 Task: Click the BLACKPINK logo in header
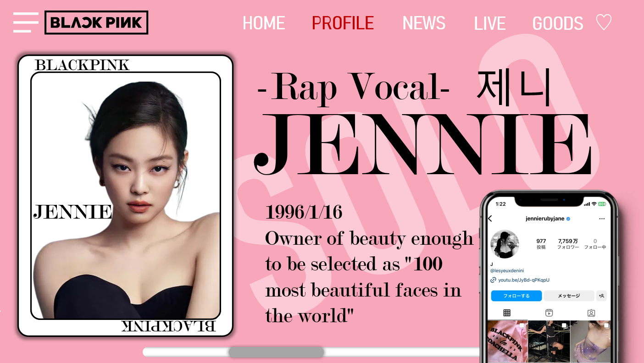[96, 22]
